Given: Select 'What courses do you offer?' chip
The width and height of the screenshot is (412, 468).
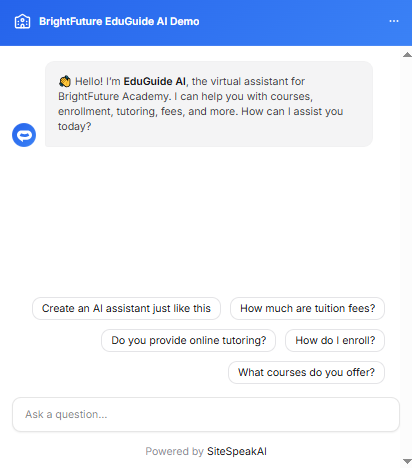Looking at the screenshot, I should [x=306, y=372].
